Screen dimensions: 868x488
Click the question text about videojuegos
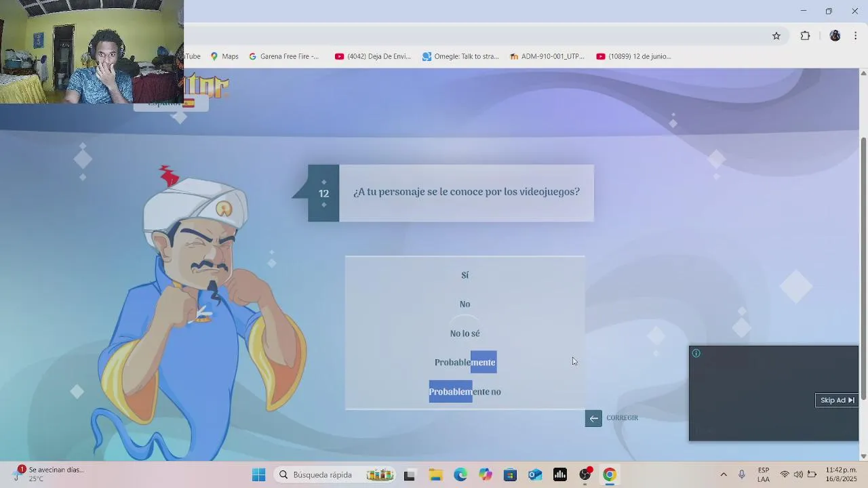tap(467, 192)
